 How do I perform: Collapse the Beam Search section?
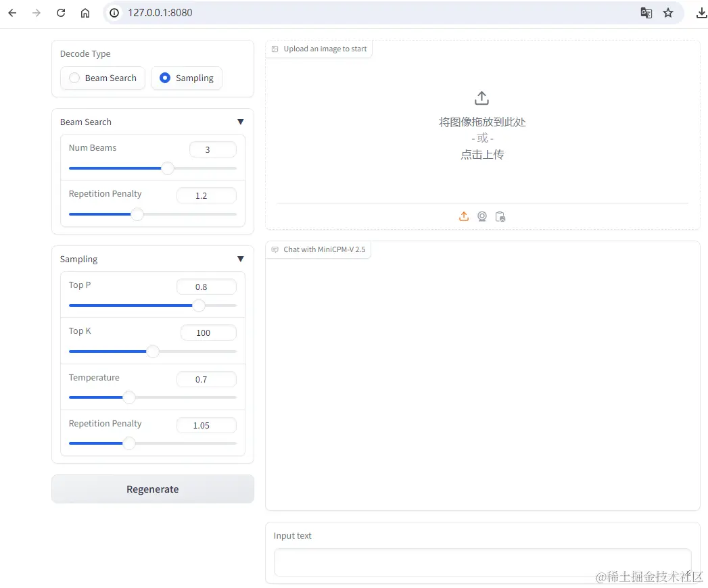click(240, 122)
